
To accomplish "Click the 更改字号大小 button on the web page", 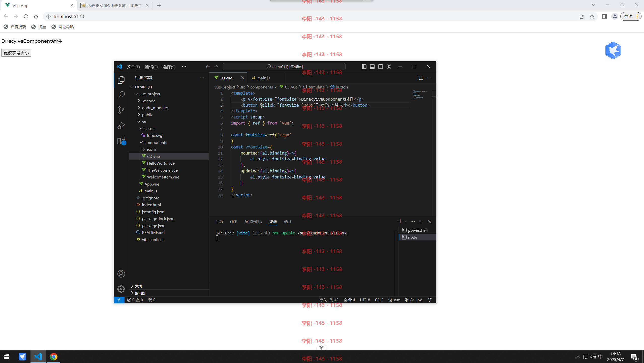I will point(16,53).
